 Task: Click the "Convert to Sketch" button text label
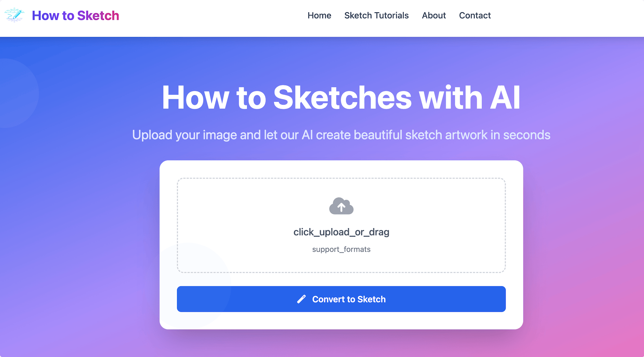coord(349,299)
